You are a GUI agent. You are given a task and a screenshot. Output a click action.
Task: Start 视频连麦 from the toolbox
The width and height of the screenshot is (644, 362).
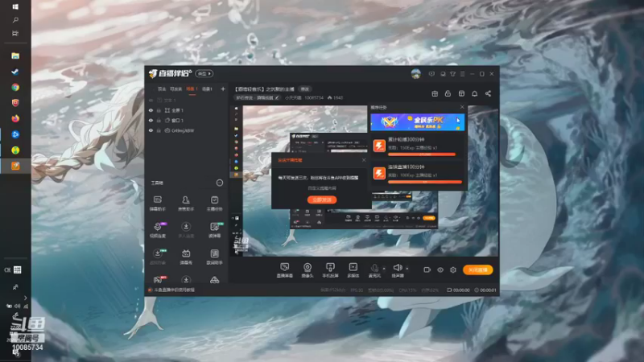coord(157,230)
